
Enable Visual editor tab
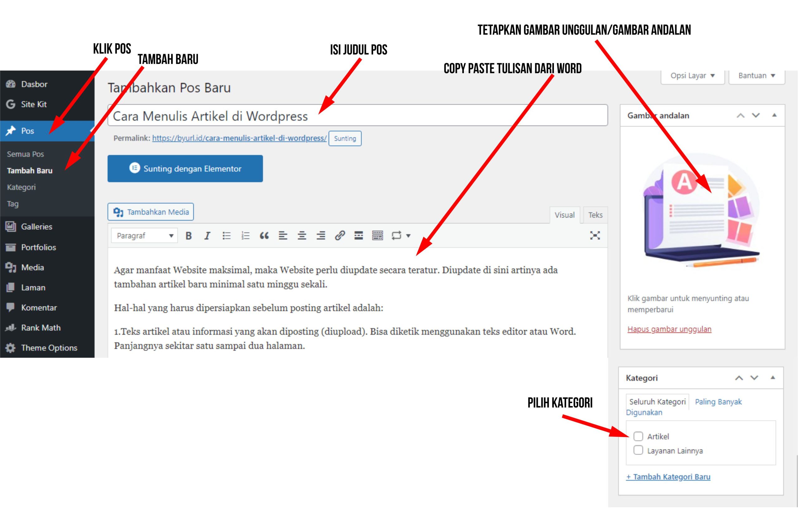[x=564, y=215]
